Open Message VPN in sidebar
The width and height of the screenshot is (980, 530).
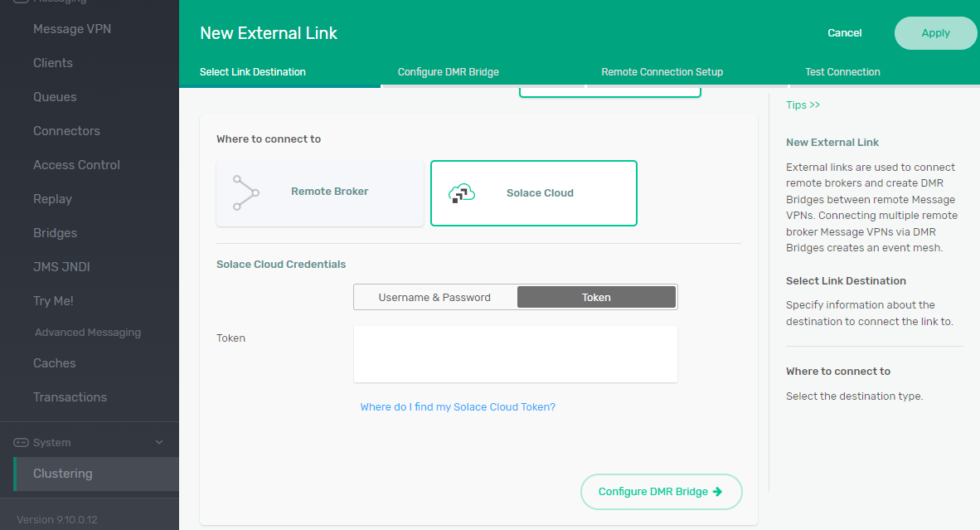coord(72,29)
